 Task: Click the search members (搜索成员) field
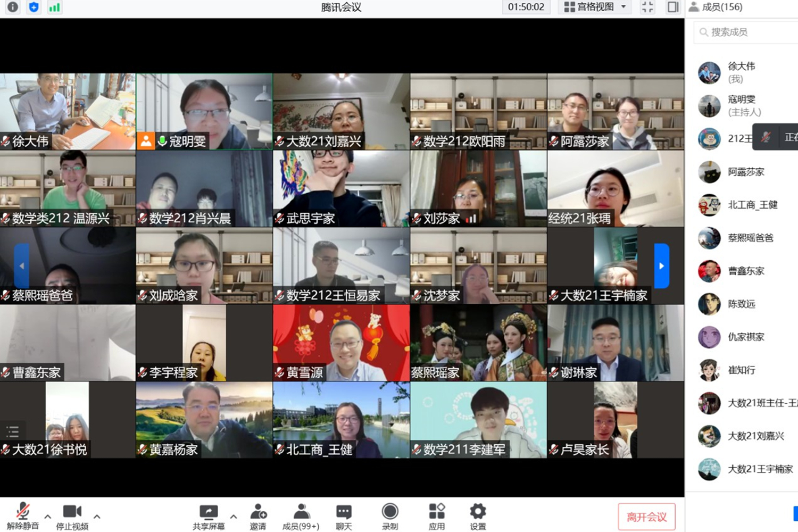[x=745, y=32]
